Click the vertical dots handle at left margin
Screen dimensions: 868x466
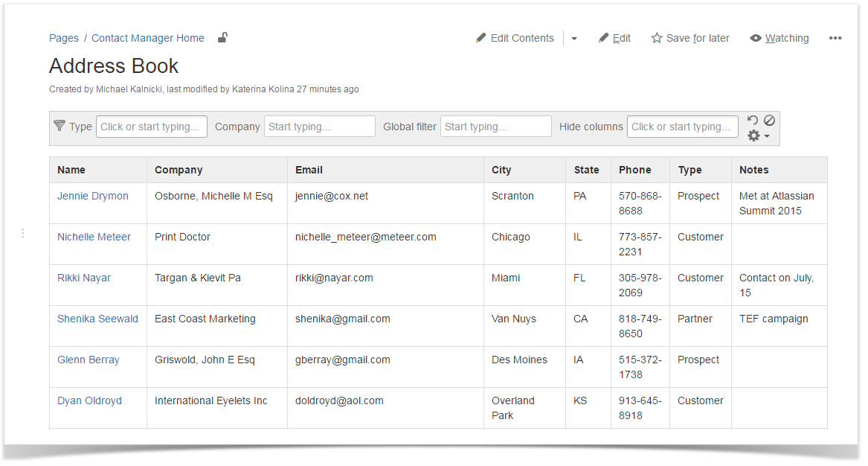23,233
